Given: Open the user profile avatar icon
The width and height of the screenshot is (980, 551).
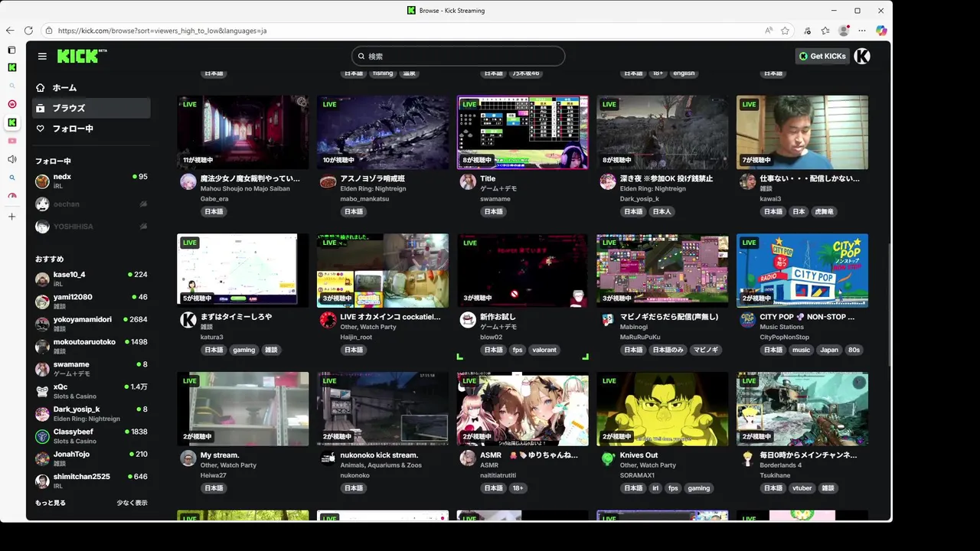Looking at the screenshot, I should coord(862,56).
